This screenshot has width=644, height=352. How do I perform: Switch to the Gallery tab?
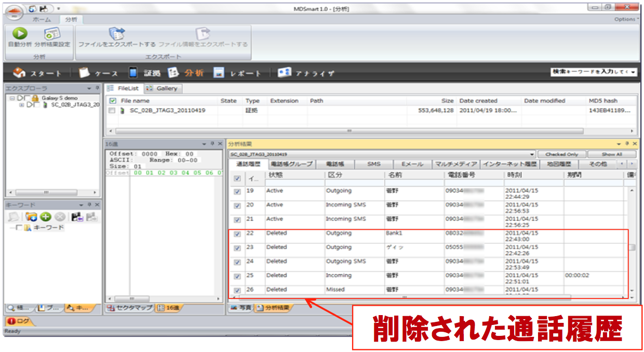162,88
